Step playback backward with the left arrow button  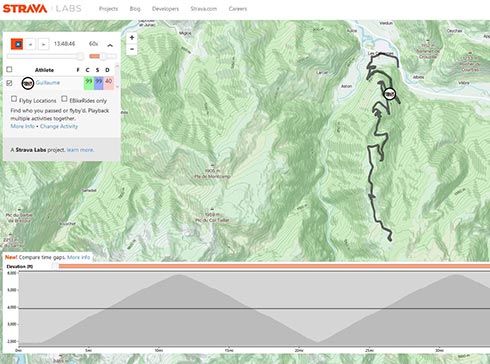click(31, 44)
